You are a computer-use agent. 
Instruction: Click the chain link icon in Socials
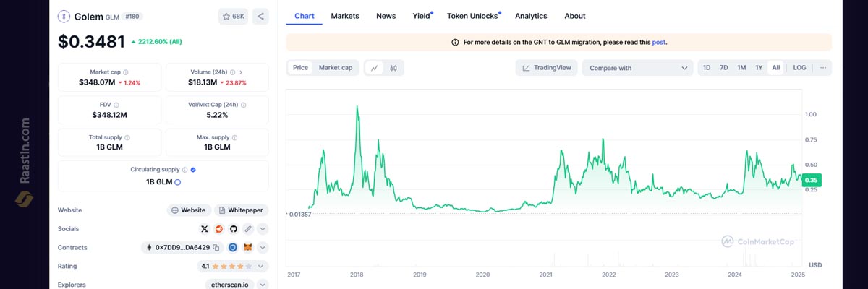coord(248,229)
